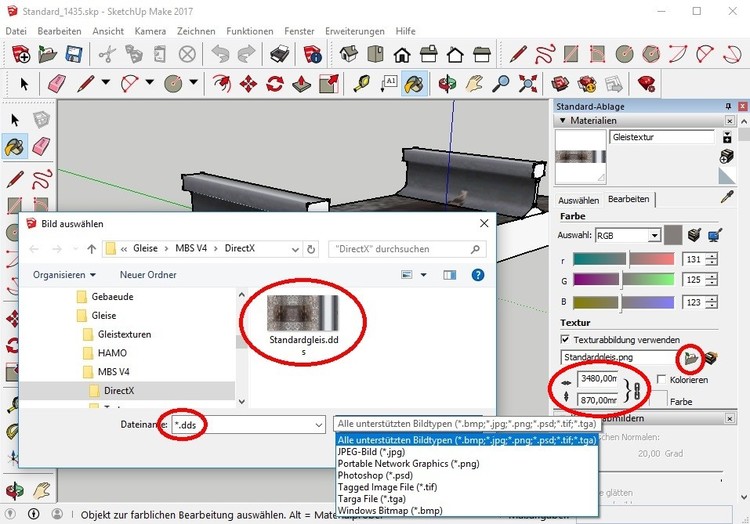Toggle the aspect ratio lock chain icon
Viewport: 750px width, 524px height.
(637, 391)
